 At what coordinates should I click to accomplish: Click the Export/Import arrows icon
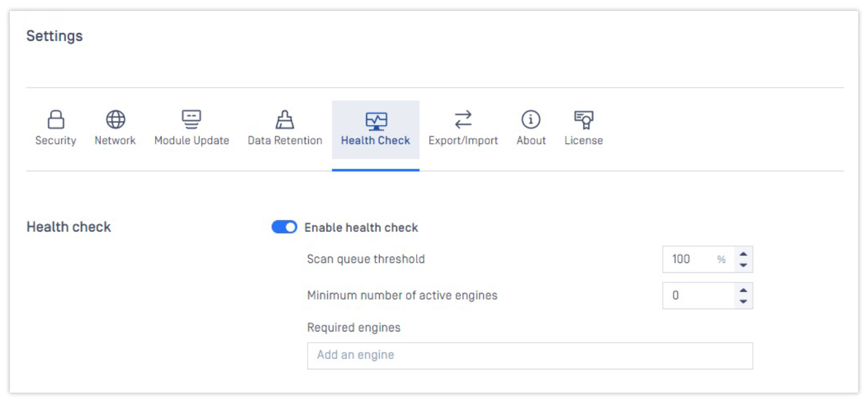pos(463,119)
